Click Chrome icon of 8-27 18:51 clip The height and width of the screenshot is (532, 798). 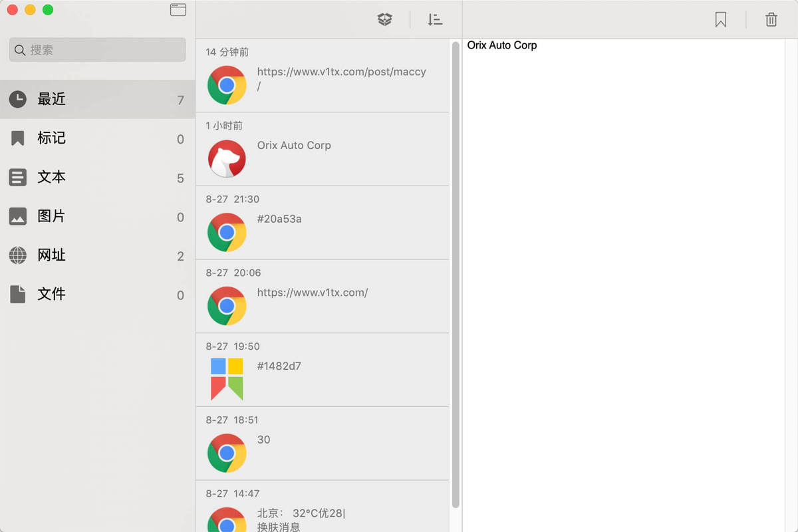tap(227, 454)
